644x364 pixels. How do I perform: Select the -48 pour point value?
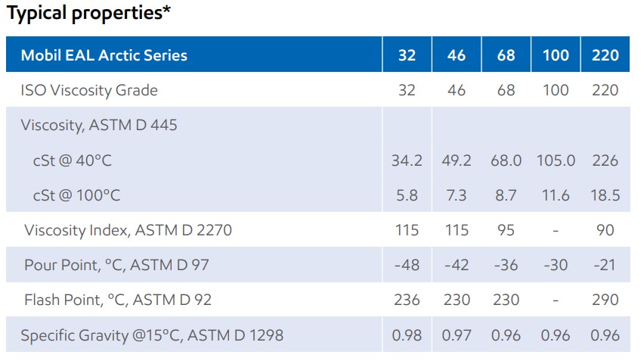(407, 265)
